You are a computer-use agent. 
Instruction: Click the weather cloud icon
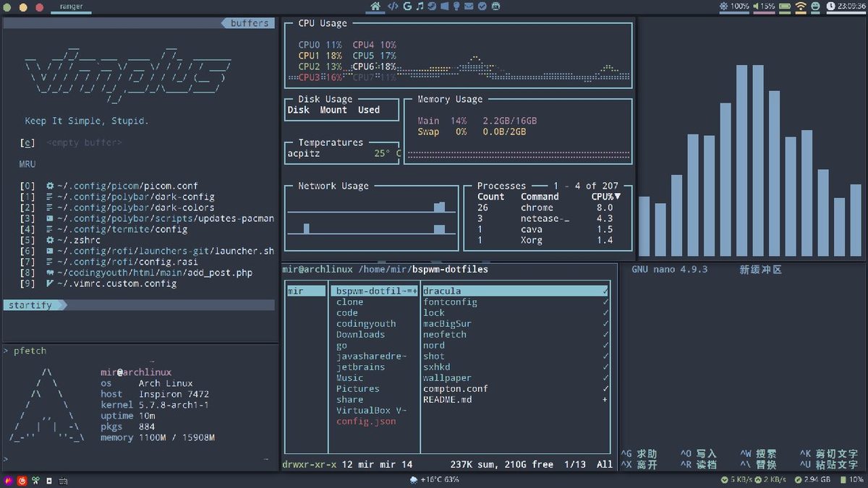tap(413, 480)
